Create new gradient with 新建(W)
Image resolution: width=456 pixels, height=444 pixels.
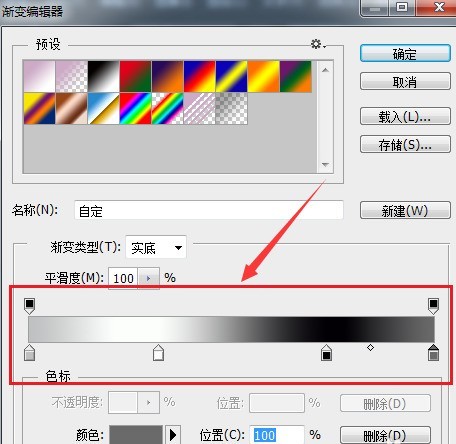(405, 210)
